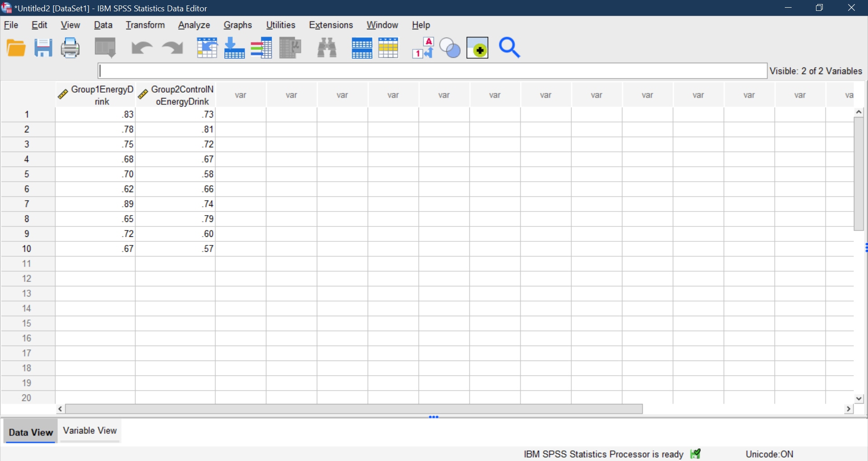
Task: Click the SPSS application icon in title bar
Action: pos(7,8)
